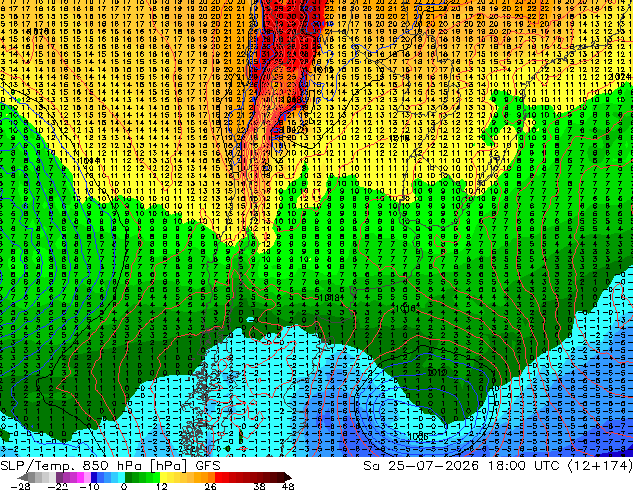Click the bright red swatch right of 26 in the legend
Viewport: 634px width, 490px height.
pos(218,477)
